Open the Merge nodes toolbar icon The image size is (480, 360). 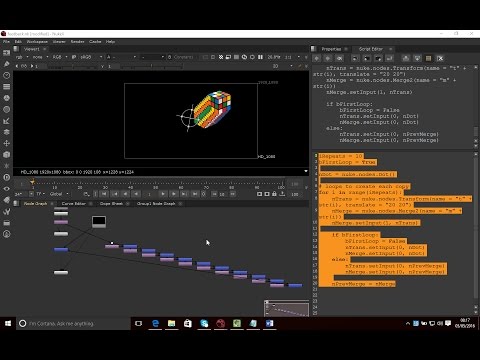[x=6, y=132]
